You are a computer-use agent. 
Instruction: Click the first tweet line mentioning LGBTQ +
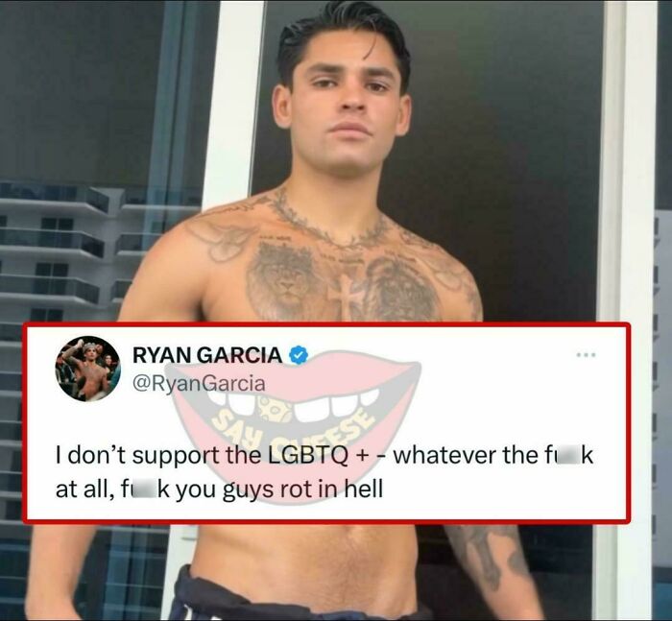coord(324,455)
